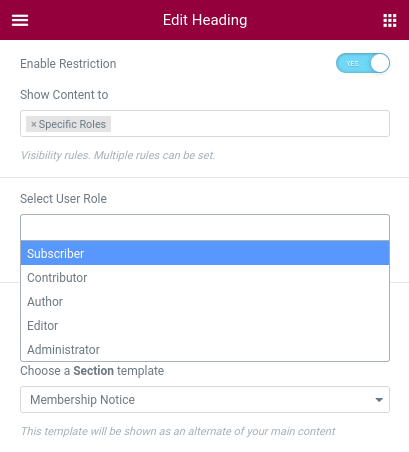Toggle the Enable Restriction switch
409x452 pixels.
click(363, 63)
